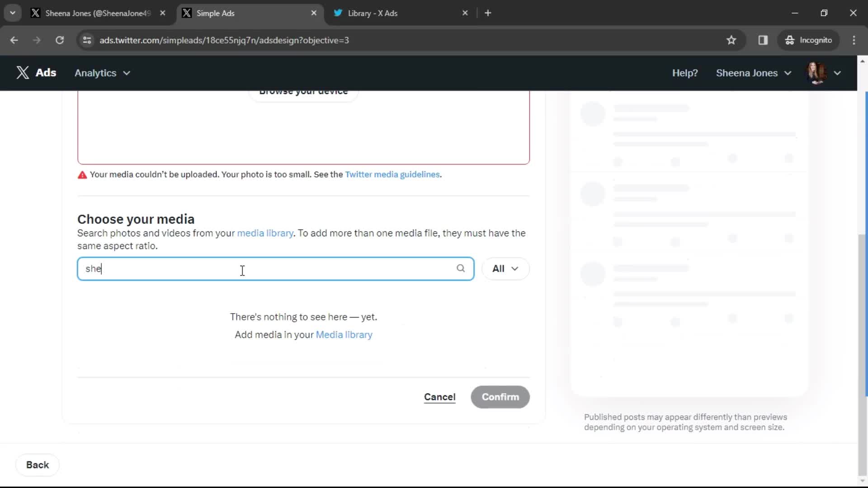Click the X Ads logo icon
Viewport: 868px width, 488px height.
coord(22,73)
